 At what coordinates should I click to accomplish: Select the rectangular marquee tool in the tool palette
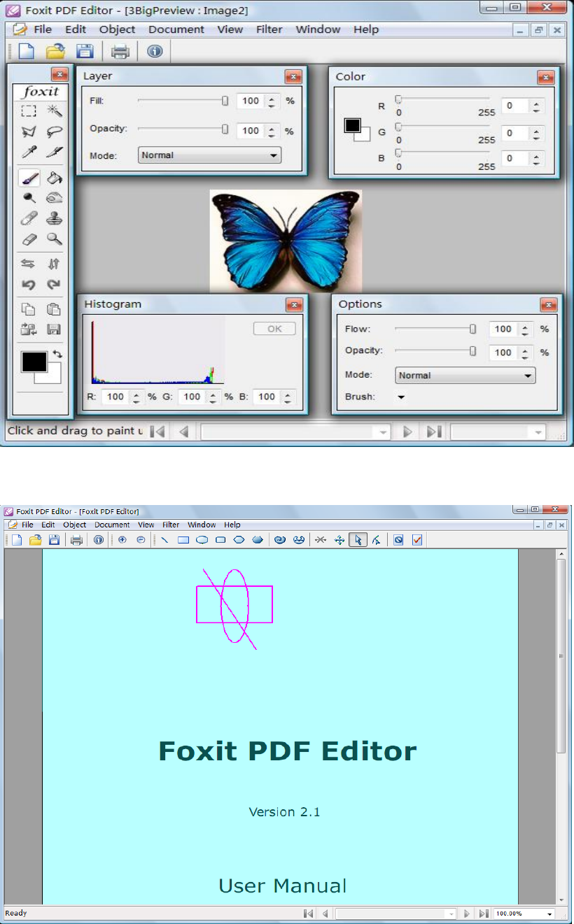coord(29,111)
